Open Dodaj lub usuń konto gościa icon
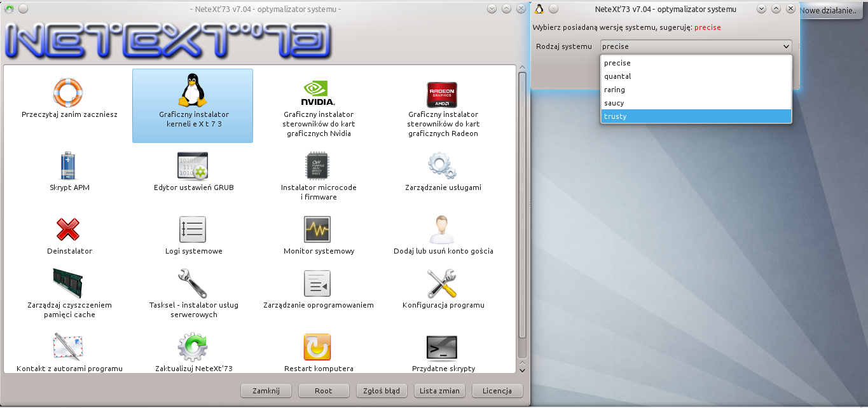This screenshot has width=868, height=408. tap(443, 229)
